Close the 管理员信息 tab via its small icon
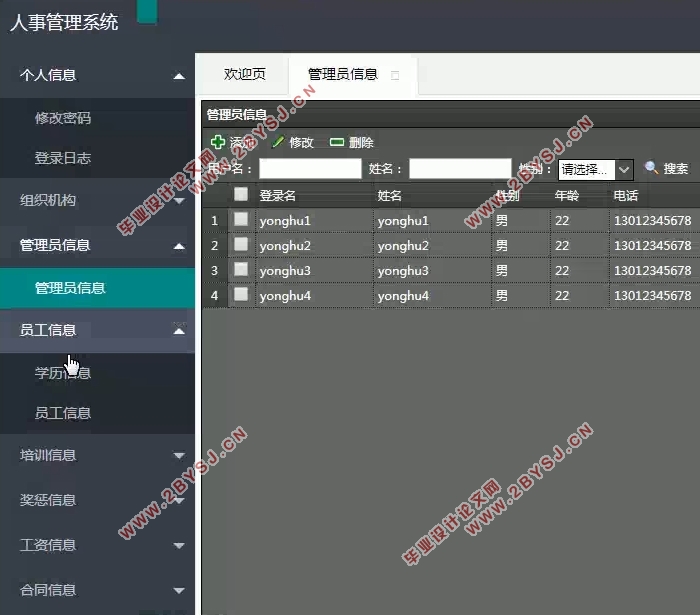The height and width of the screenshot is (615, 700). 395,75
